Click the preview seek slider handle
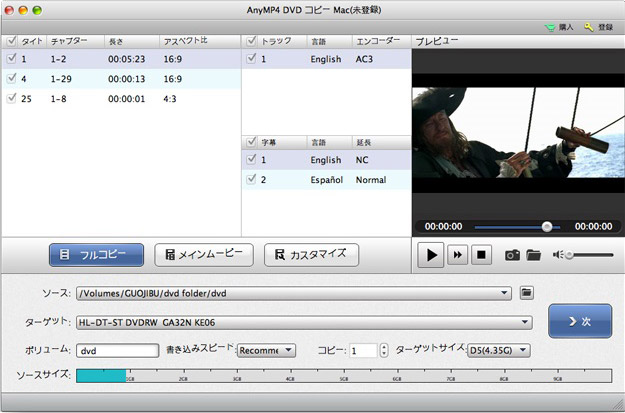 (547, 227)
